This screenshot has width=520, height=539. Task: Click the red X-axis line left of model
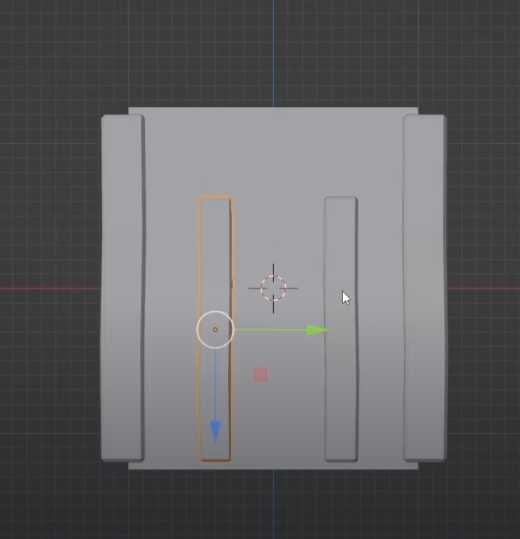(x=50, y=288)
